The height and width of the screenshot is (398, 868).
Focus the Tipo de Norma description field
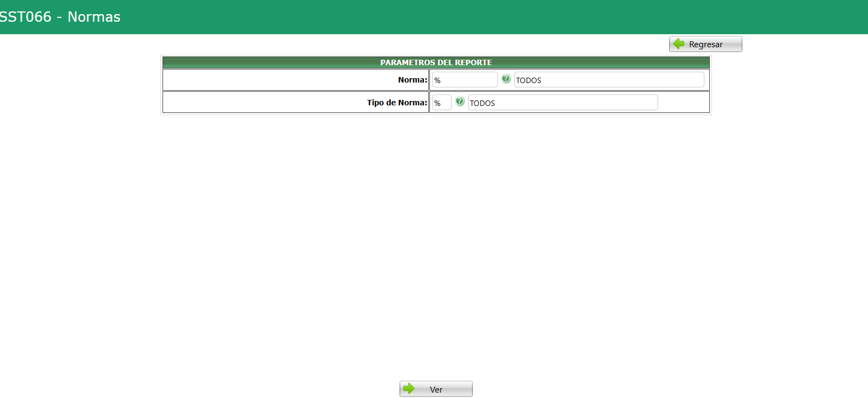[x=563, y=103]
